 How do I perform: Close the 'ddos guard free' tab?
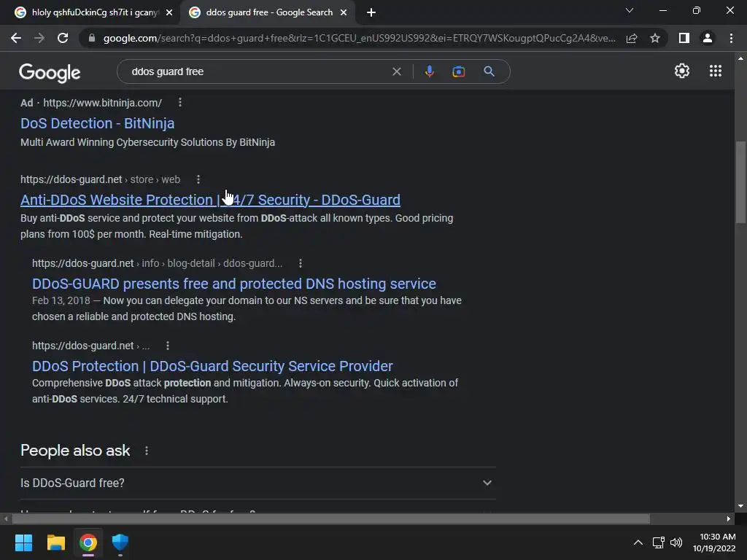pyautogui.click(x=344, y=12)
